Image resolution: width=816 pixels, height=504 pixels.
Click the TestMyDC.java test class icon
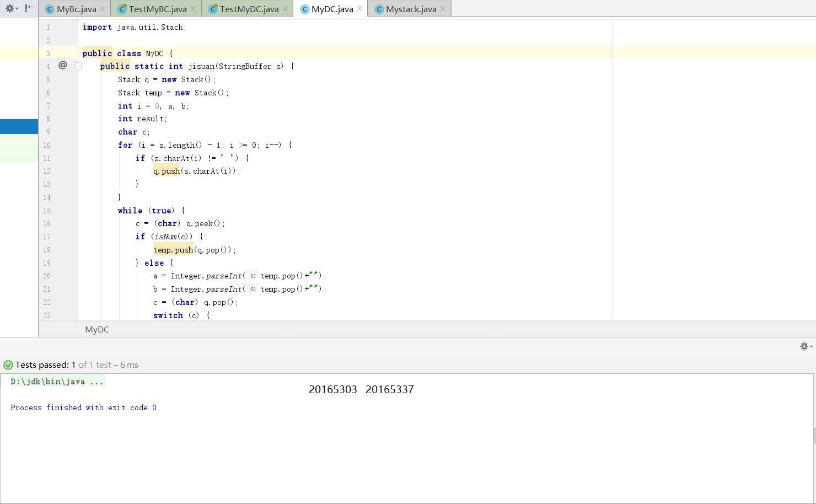[x=213, y=9]
